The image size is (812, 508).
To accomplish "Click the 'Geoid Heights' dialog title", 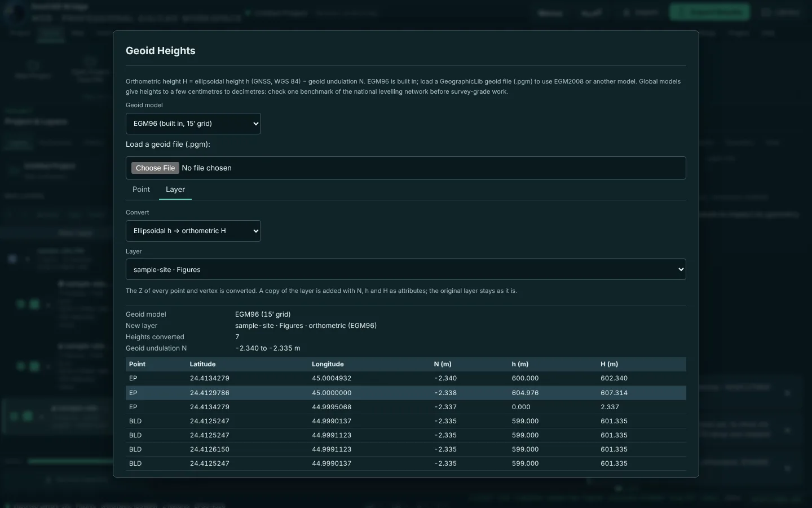I will pos(161,51).
